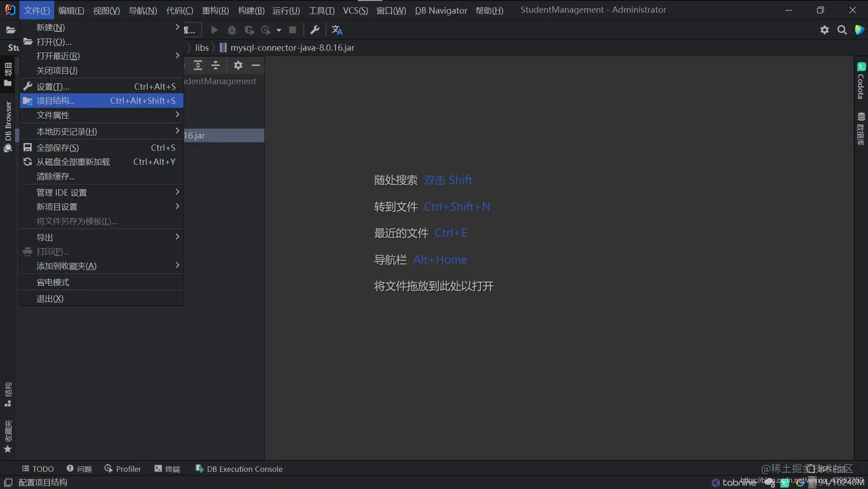Select the Debug bug icon

point(232,30)
